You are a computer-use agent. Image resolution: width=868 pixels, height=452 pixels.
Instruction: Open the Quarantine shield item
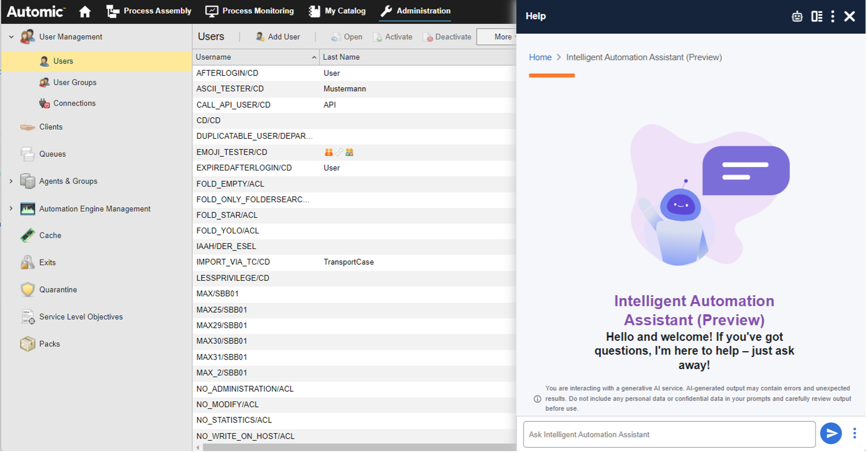28,289
